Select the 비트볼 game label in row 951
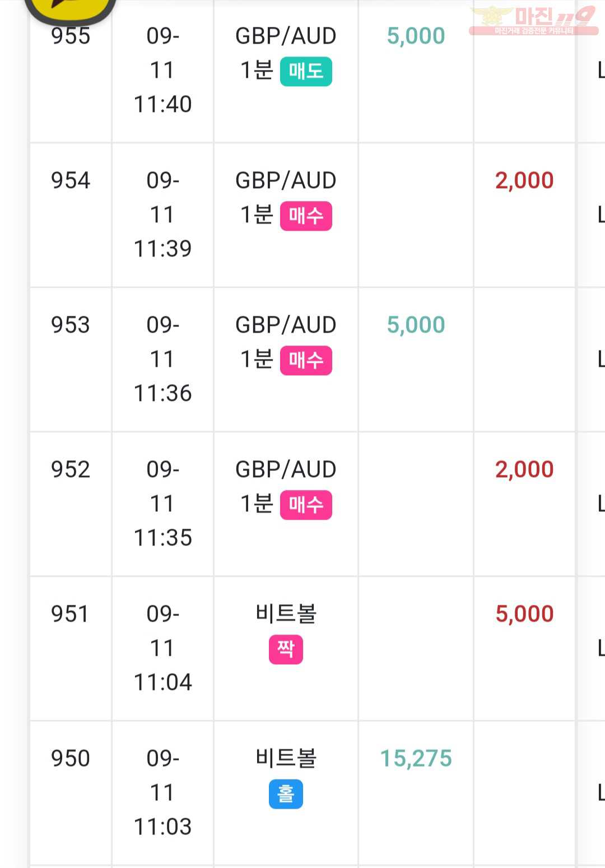 pos(286,614)
